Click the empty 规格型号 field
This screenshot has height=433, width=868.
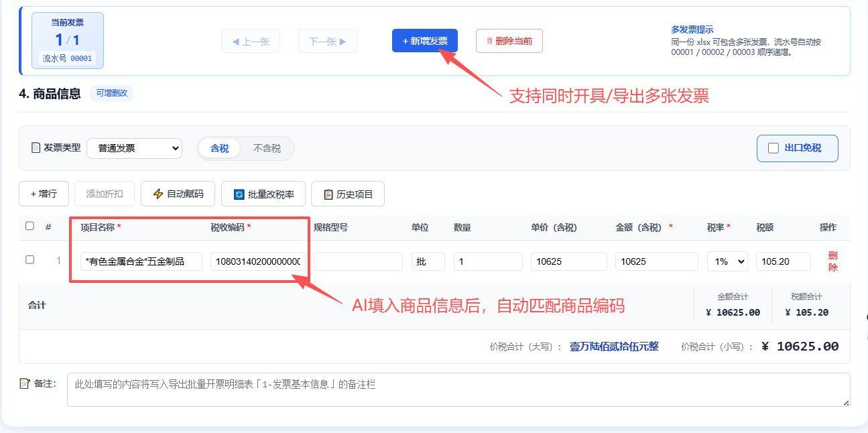(358, 261)
